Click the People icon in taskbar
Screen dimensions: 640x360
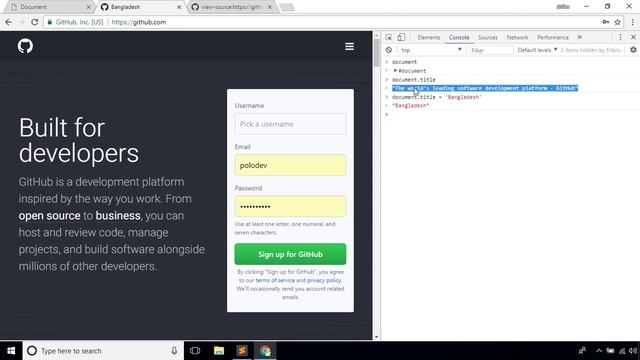(x=582, y=351)
